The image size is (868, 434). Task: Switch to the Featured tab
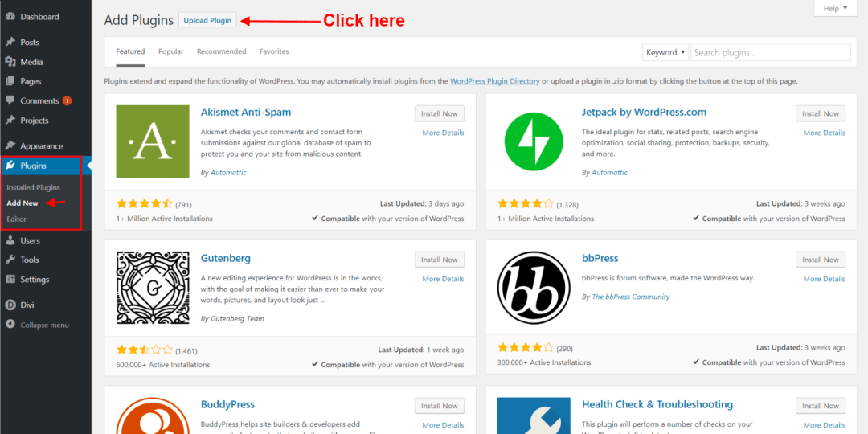click(130, 51)
